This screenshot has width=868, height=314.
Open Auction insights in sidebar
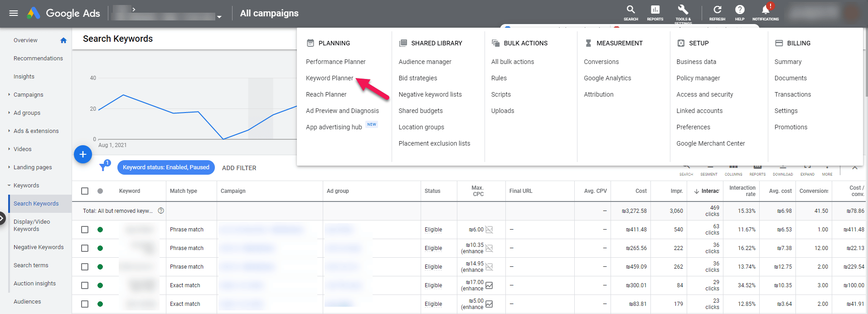34,284
